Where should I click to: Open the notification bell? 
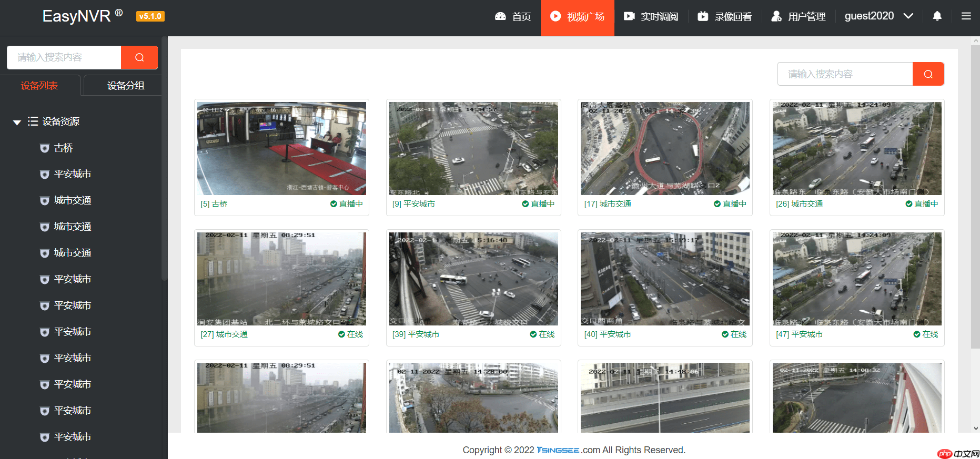coord(937,16)
